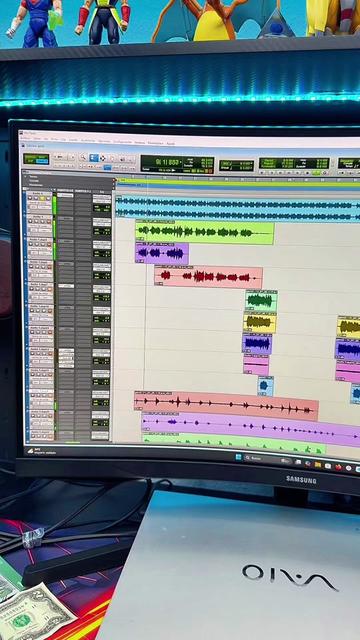Toggle the yellow solo button on first track

point(42,198)
